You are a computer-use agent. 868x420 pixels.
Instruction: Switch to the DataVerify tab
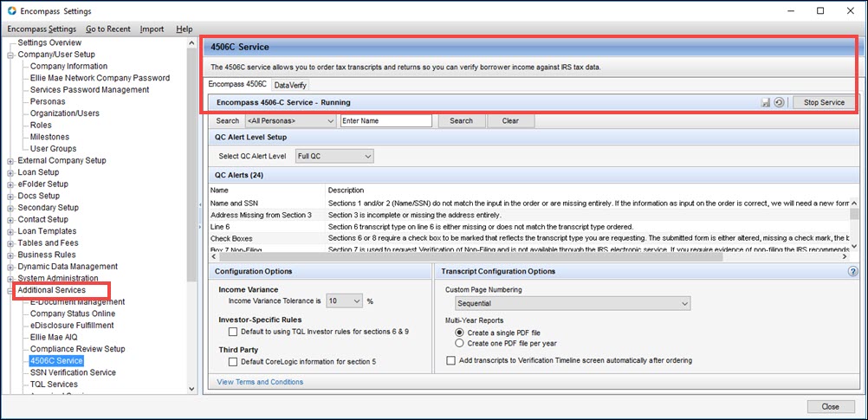pos(290,85)
